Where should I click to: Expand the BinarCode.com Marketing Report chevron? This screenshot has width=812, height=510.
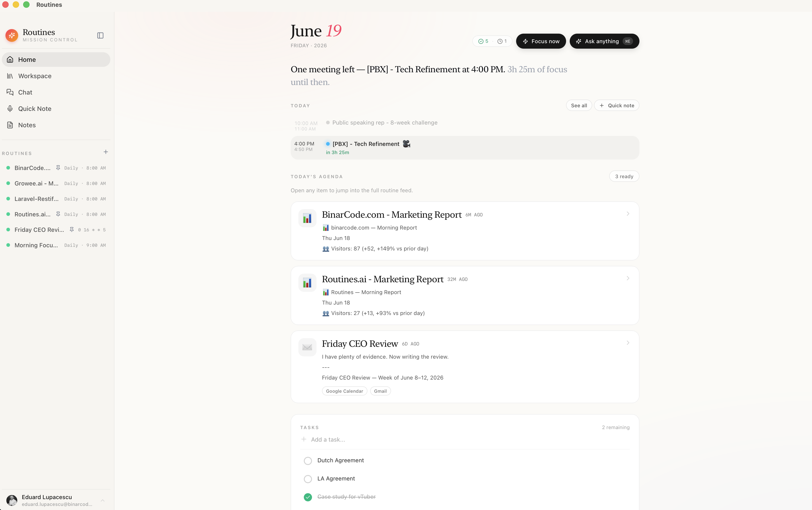[x=628, y=214]
